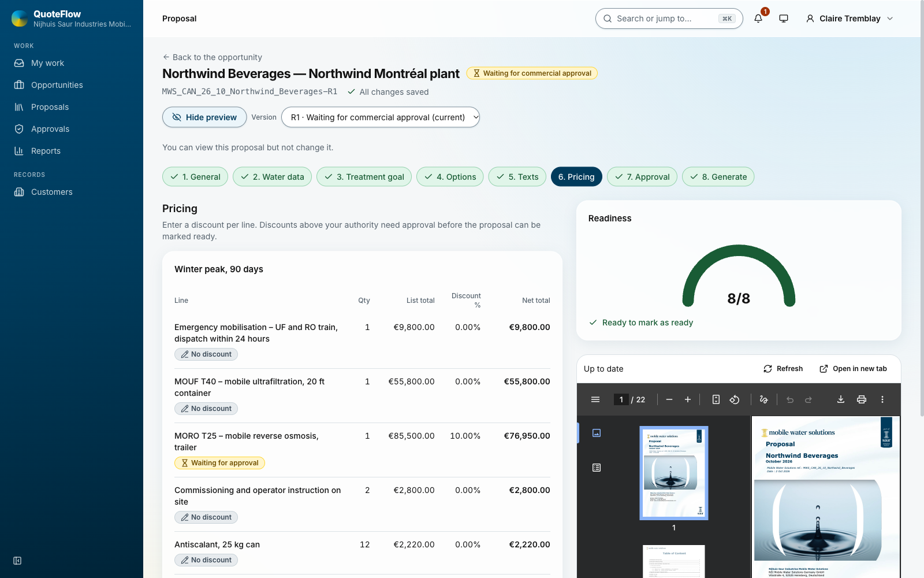The width and height of the screenshot is (924, 578).
Task: Show the PDF thumbnails view
Action: (x=597, y=433)
